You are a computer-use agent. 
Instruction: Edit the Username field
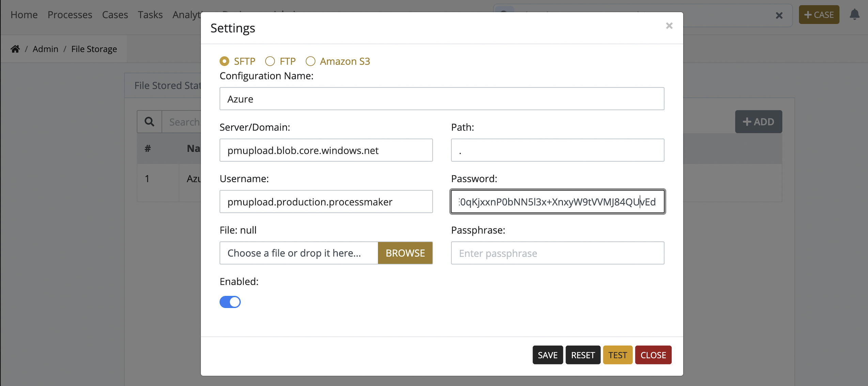[x=326, y=202]
